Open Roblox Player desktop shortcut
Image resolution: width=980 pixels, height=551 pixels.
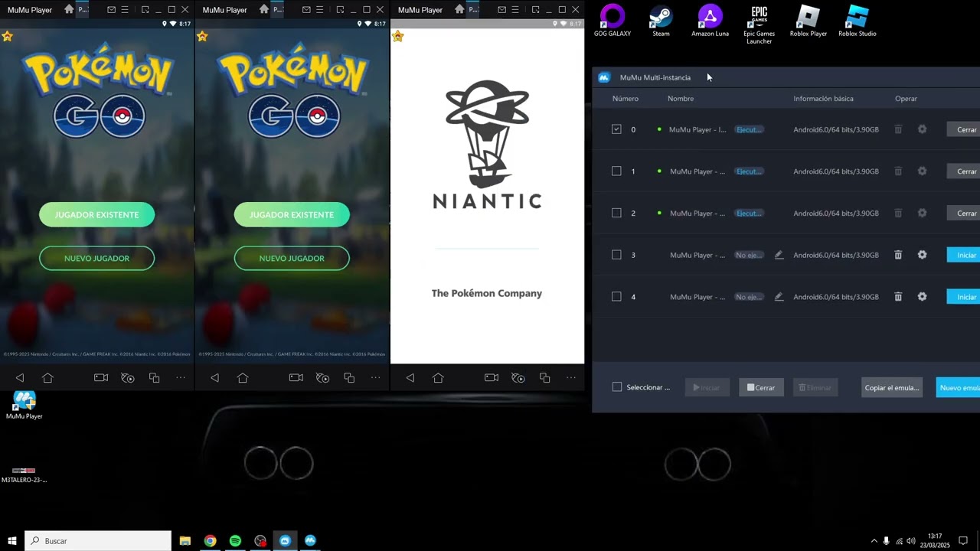coord(808,21)
